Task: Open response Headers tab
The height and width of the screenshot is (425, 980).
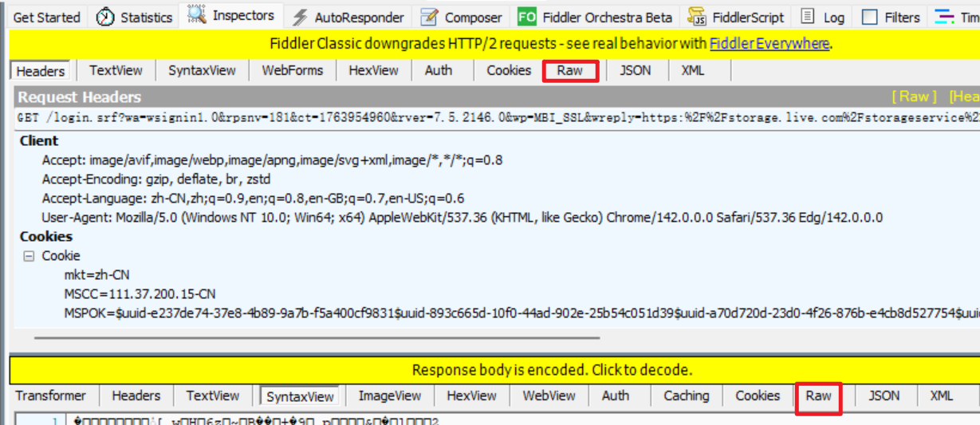Action: pyautogui.click(x=136, y=395)
